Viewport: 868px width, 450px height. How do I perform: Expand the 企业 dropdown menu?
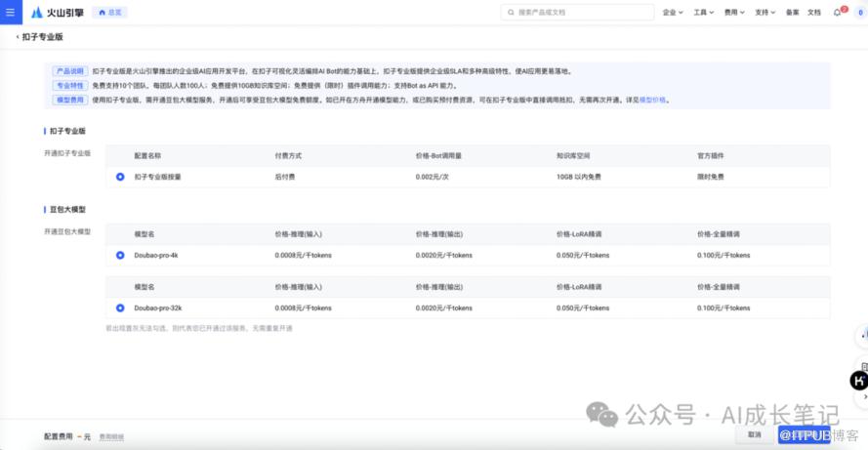coord(673,12)
